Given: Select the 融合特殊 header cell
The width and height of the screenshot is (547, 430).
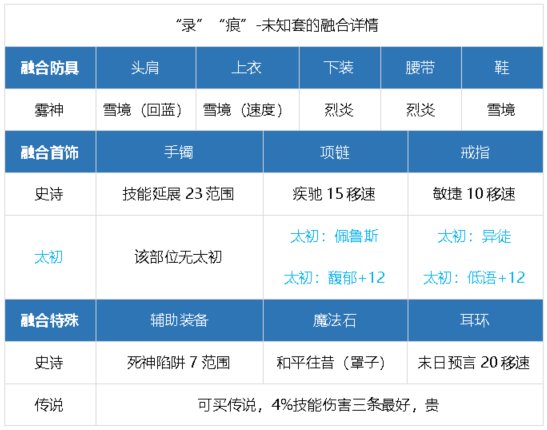Looking at the screenshot, I should click(x=50, y=320).
